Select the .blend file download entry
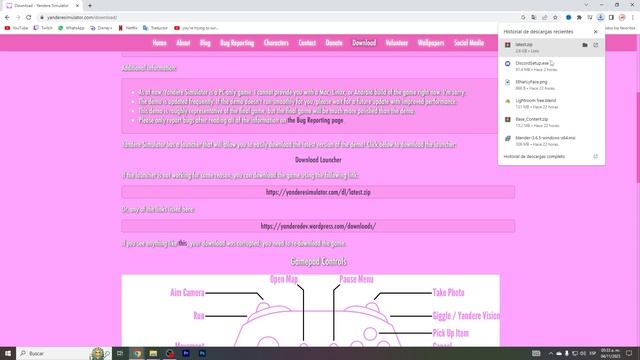The image size is (640, 360). coord(551,104)
